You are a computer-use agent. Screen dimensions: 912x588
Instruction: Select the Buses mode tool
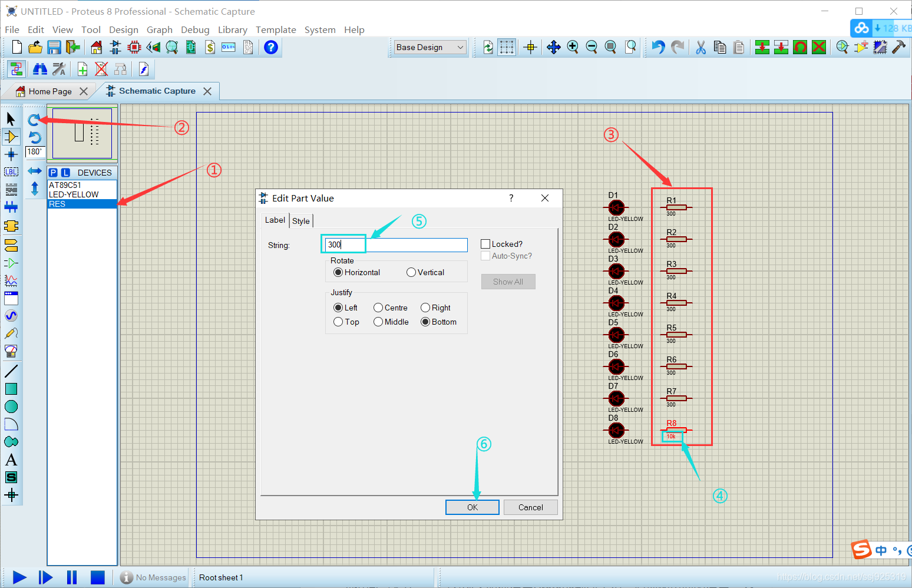coord(11,207)
